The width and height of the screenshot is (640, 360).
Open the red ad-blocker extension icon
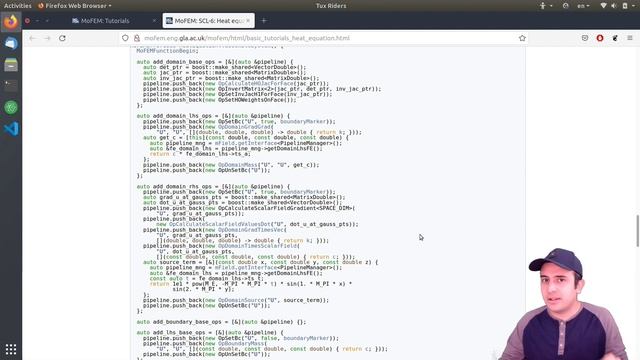(x=600, y=38)
